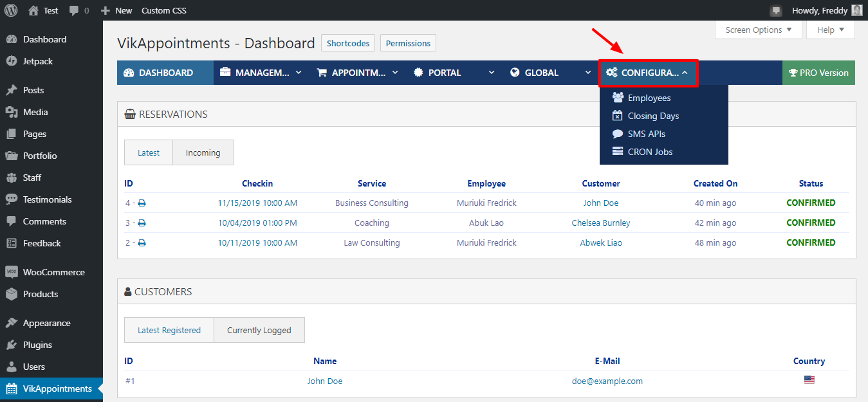Switch to Currently Logged customers tab
Image resolution: width=868 pixels, height=402 pixels.
259,330
